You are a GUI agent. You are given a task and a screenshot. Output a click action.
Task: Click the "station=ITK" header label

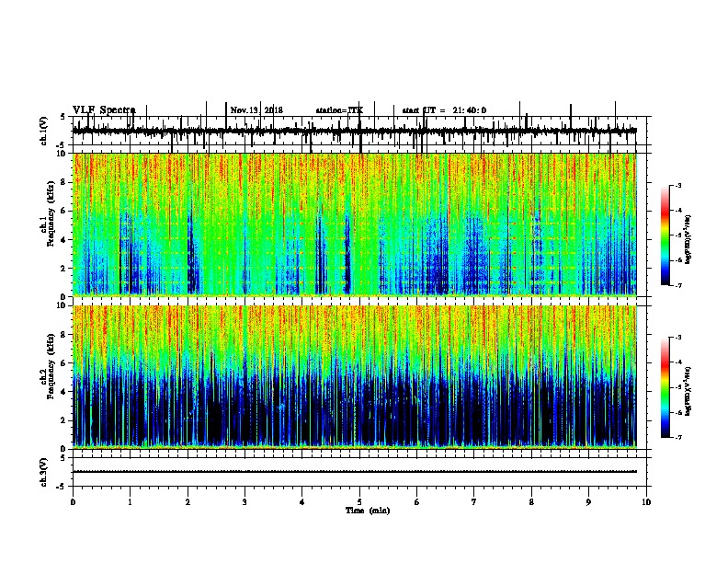(339, 110)
